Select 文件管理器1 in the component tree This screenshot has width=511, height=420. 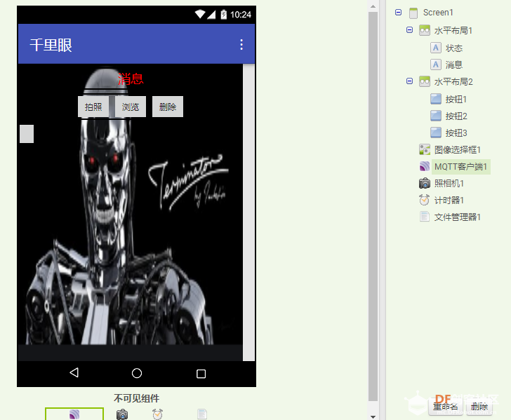click(458, 217)
